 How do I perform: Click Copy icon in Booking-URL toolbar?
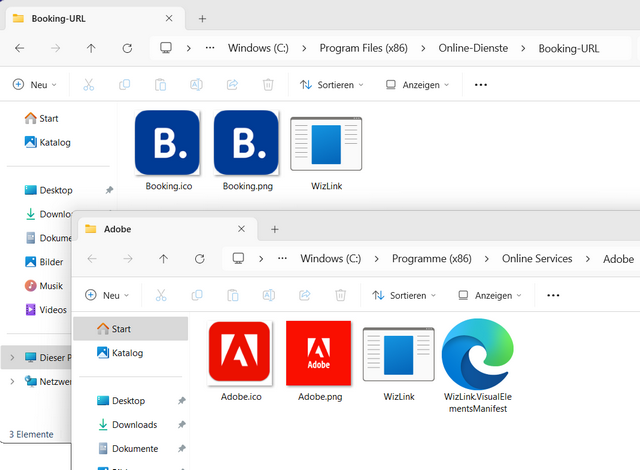pyautogui.click(x=124, y=84)
